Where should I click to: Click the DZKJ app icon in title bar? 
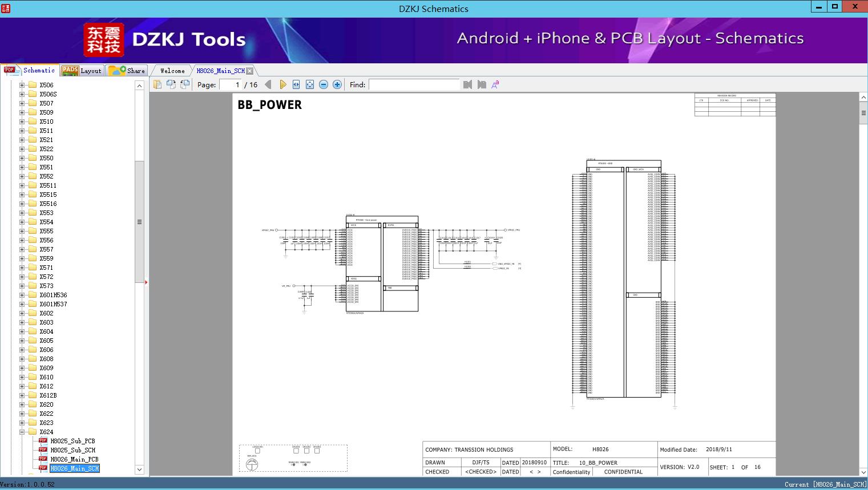[5, 8]
